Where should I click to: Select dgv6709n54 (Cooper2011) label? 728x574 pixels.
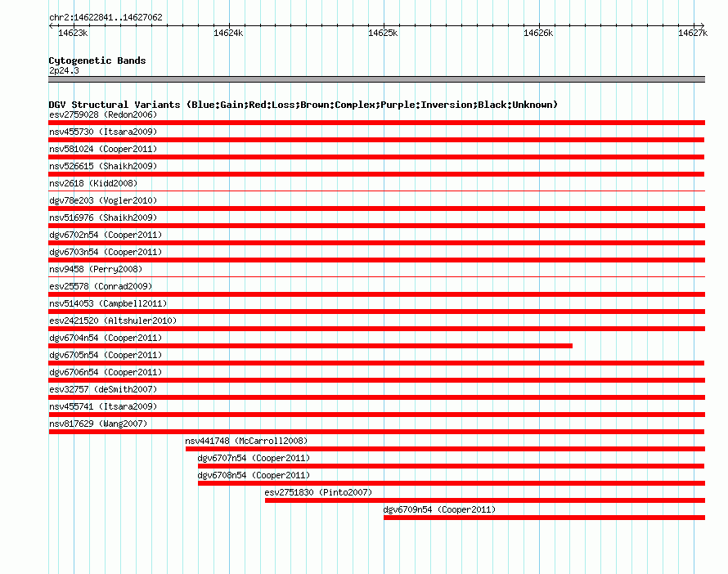(x=439, y=509)
